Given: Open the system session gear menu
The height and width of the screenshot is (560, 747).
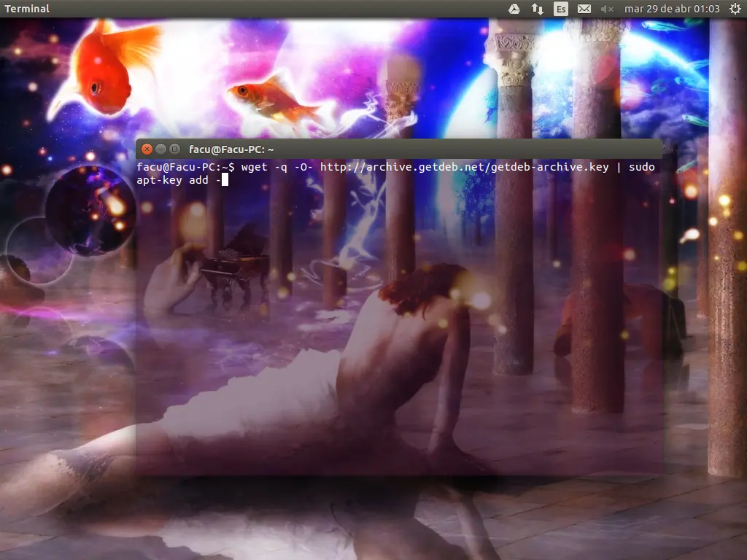Looking at the screenshot, I should point(735,9).
